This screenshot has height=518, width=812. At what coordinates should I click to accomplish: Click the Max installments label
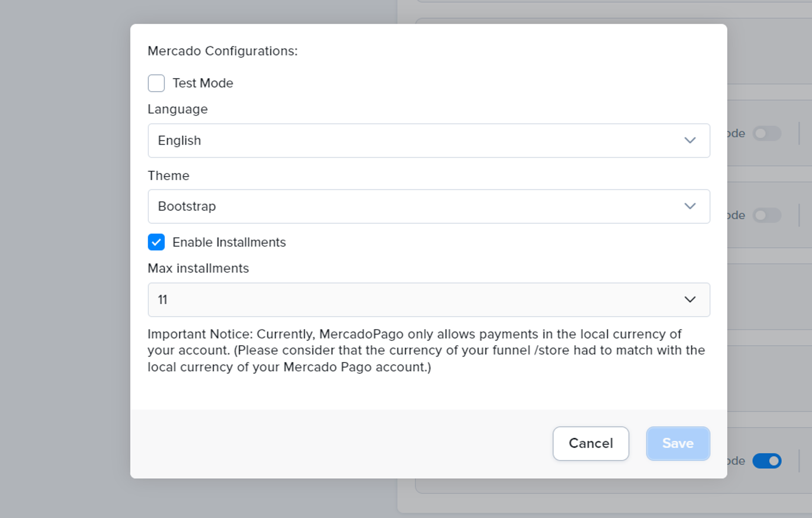coord(198,268)
